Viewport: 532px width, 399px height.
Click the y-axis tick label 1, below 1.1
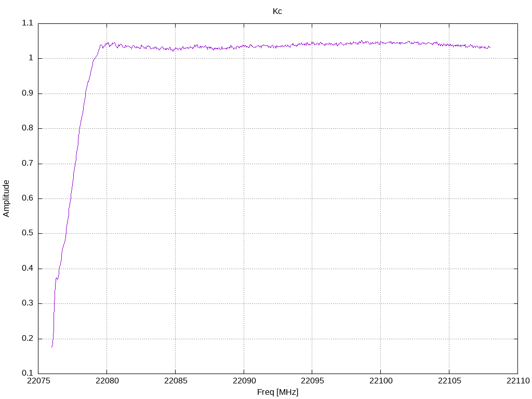[31, 58]
